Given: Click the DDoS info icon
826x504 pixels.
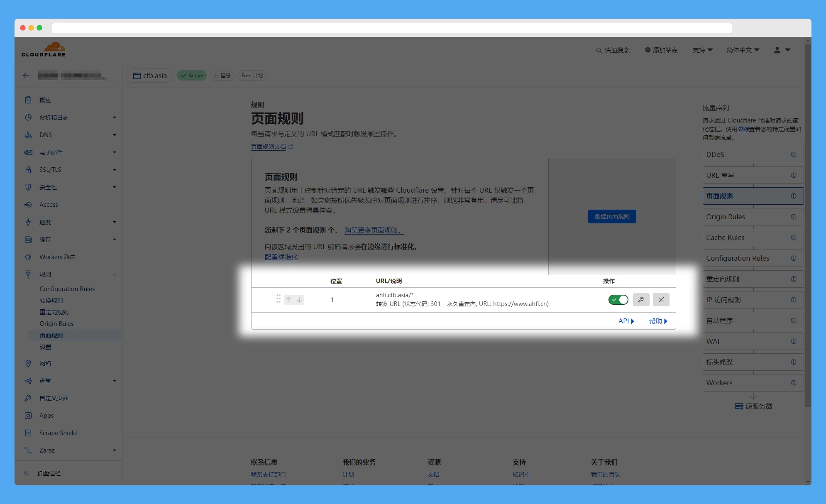Looking at the screenshot, I should point(793,154).
